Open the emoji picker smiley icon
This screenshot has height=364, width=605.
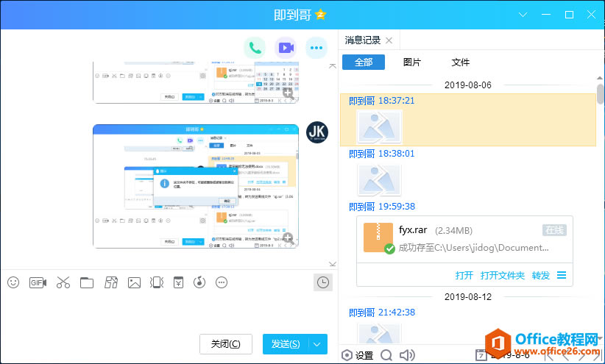pos(13,282)
